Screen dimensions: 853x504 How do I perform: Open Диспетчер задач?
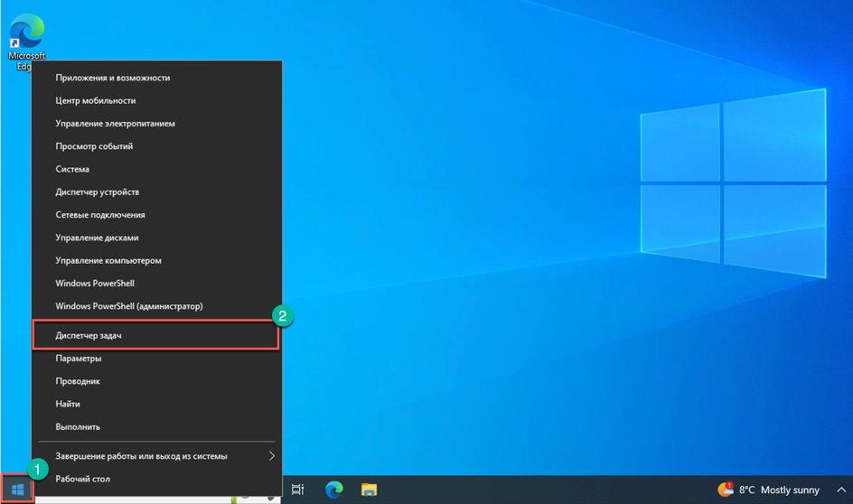pyautogui.click(x=156, y=335)
